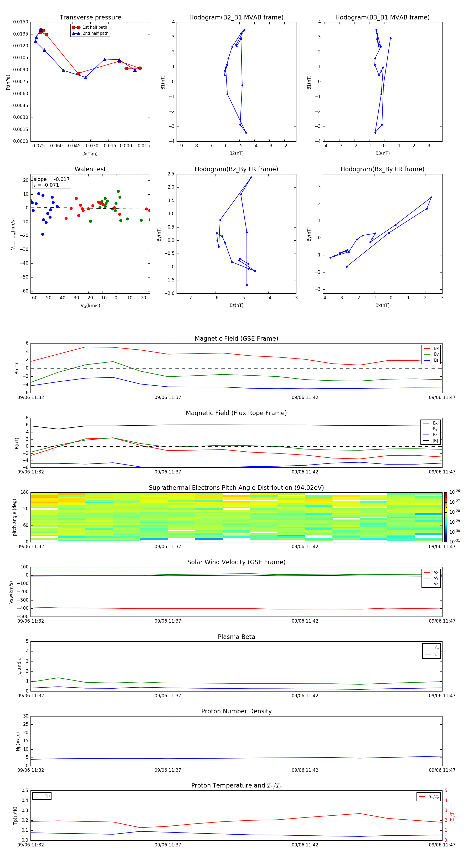Click the 'Proton Number Density' title
473x868 pixels.
click(236, 711)
